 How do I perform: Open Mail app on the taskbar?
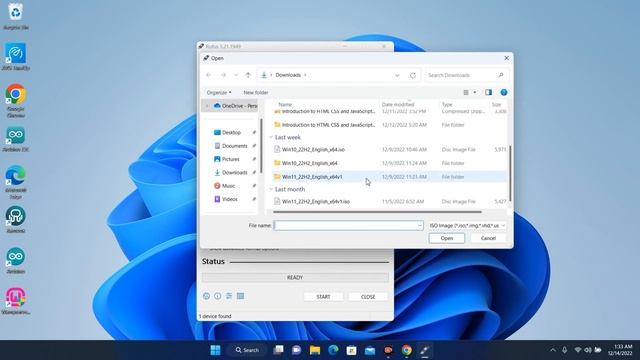370,350
